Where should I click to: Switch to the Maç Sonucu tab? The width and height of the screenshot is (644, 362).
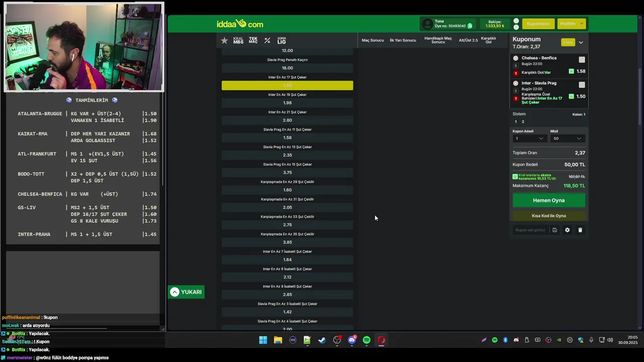tap(373, 40)
